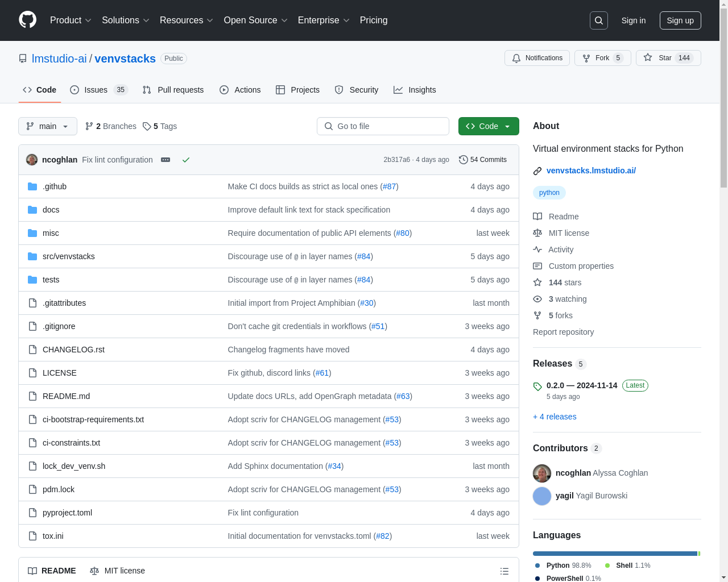Click the star icon to star repository
The image size is (728, 582).
click(648, 57)
